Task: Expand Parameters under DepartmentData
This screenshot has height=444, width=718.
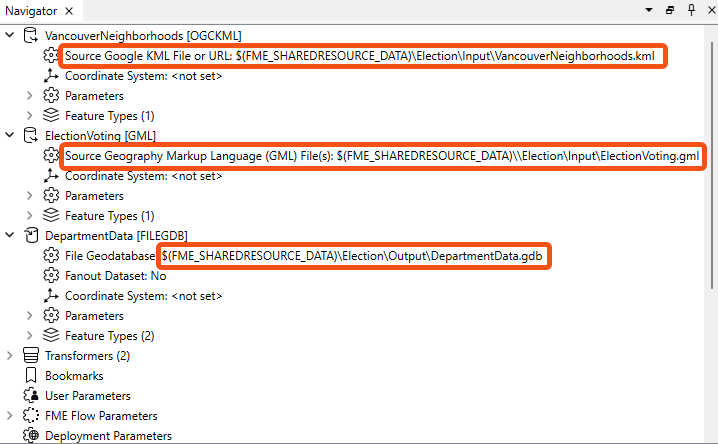Action: (30, 315)
